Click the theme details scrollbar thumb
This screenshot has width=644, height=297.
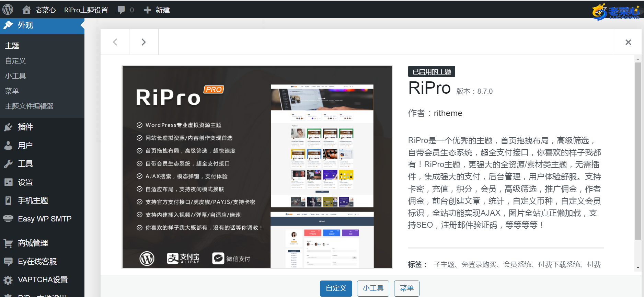[x=638, y=151]
